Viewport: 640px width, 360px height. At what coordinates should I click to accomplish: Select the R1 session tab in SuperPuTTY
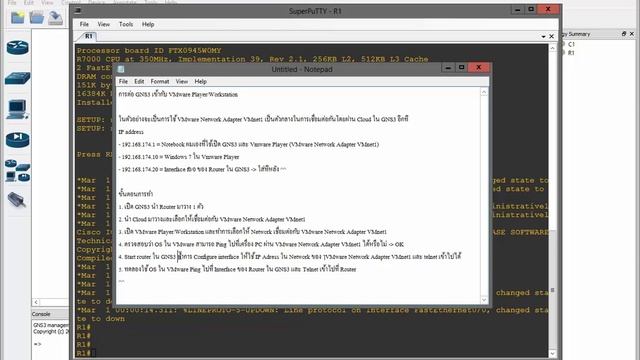point(88,36)
